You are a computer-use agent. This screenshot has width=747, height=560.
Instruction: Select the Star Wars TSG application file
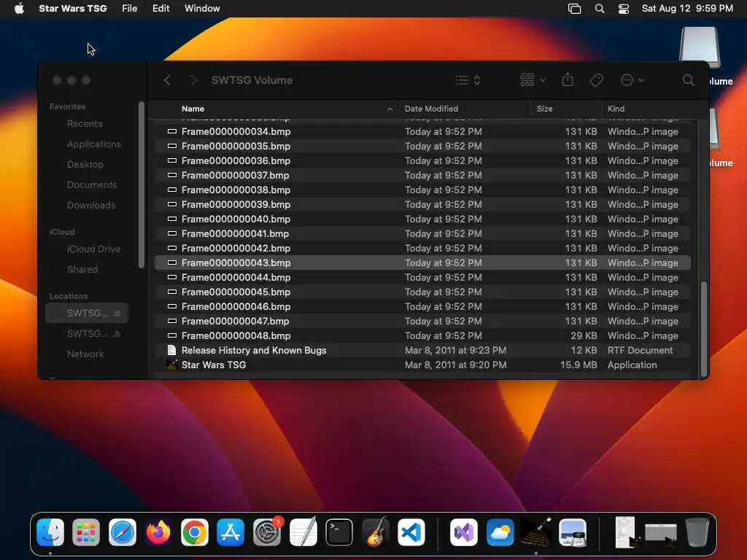[422, 365]
